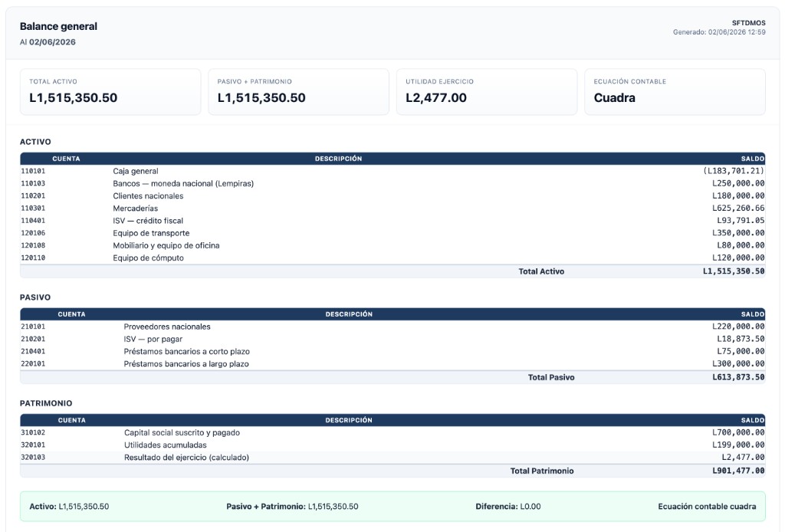Click Préstamos bancarios a largo plazo
Image resolution: width=785 pixels, height=532 pixels.
click(x=186, y=364)
